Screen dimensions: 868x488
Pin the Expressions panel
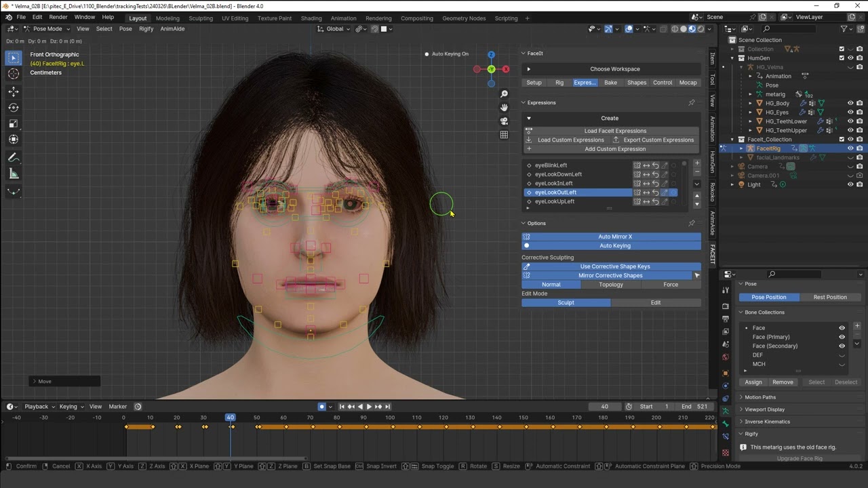[x=691, y=103]
